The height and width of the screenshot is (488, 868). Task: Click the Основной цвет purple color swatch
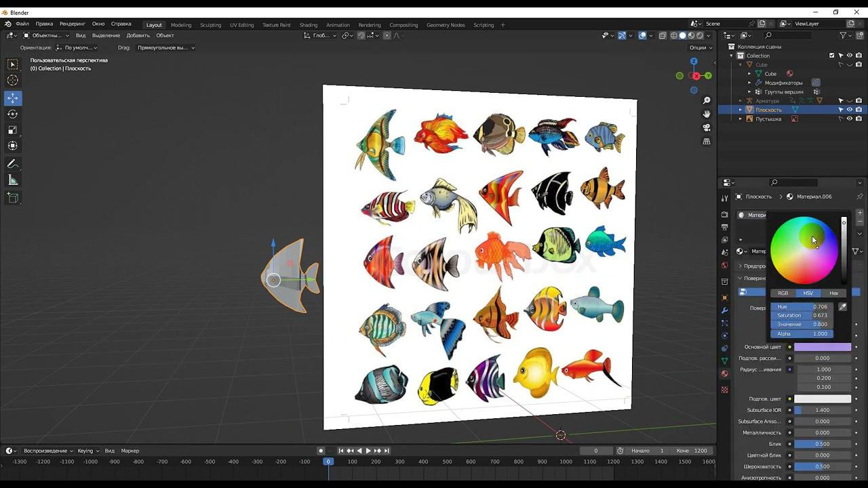point(822,347)
